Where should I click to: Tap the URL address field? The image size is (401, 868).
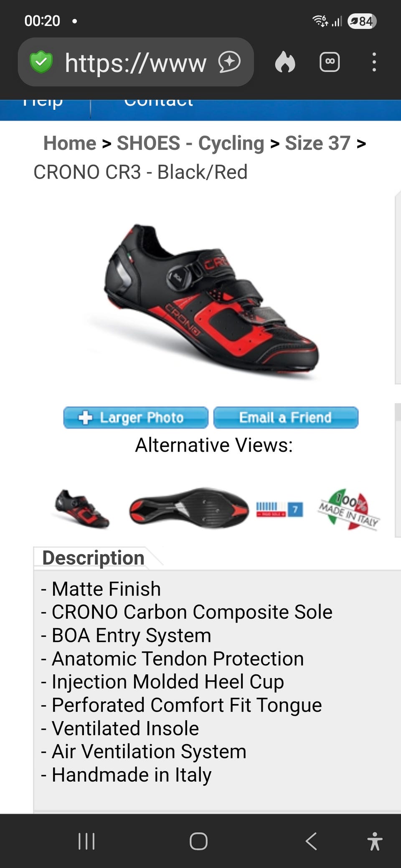(135, 62)
